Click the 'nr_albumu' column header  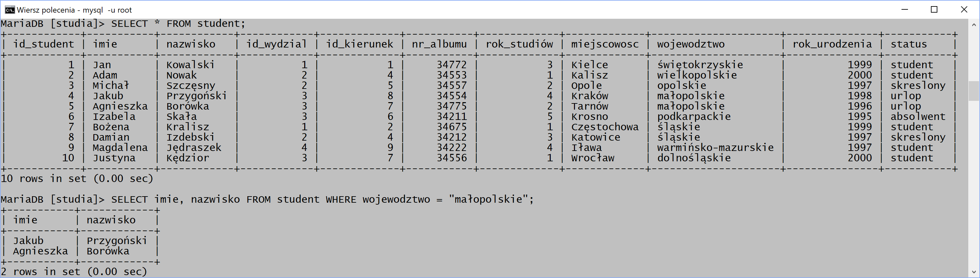tap(439, 44)
